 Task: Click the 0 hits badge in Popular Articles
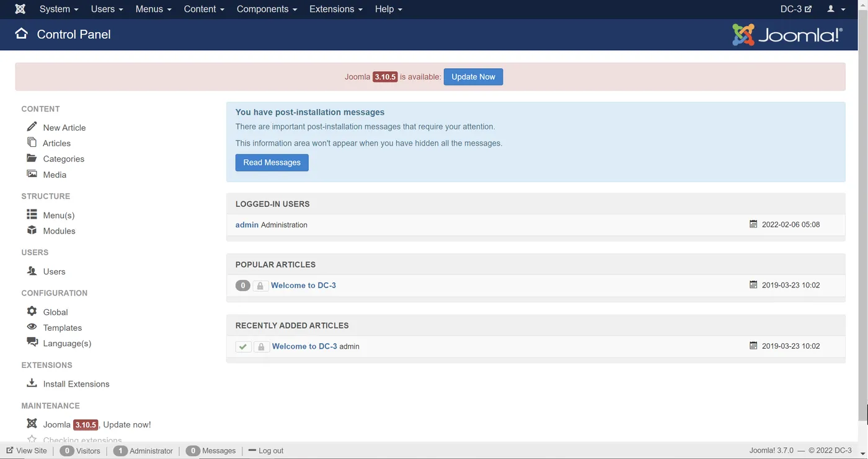point(243,286)
